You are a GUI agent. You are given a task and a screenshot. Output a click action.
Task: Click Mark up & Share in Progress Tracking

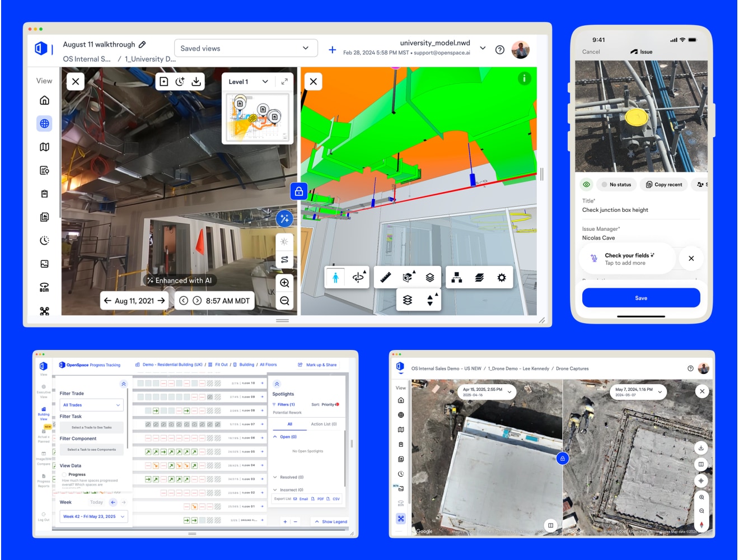click(318, 365)
